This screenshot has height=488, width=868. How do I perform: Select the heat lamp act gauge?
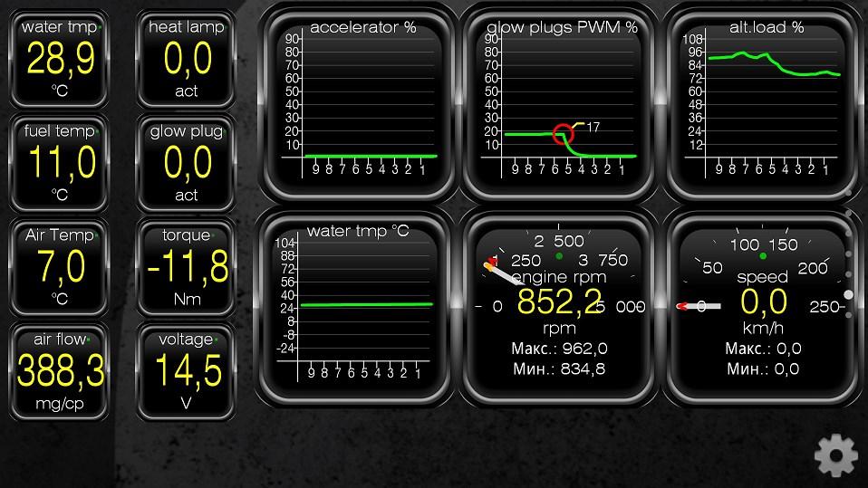pyautogui.click(x=186, y=59)
